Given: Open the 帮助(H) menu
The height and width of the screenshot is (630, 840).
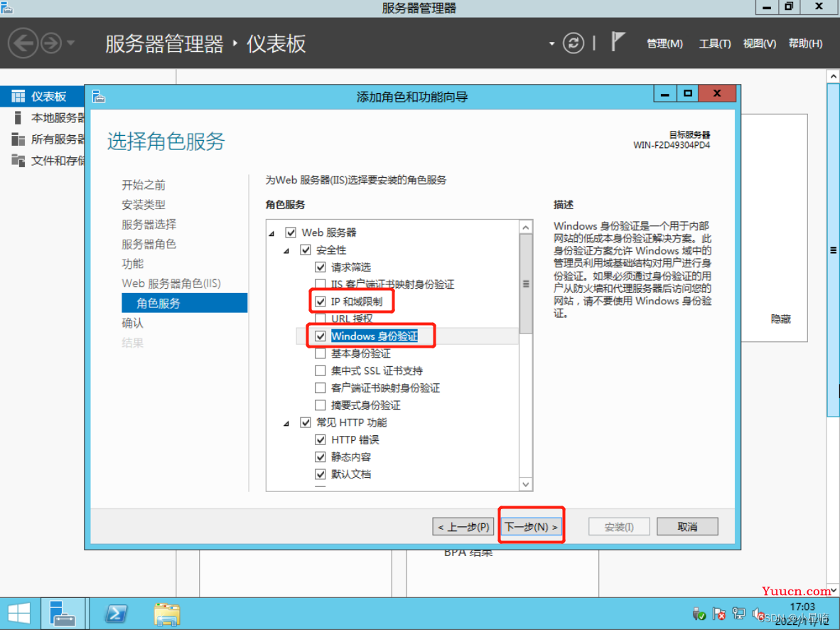Looking at the screenshot, I should pos(805,43).
